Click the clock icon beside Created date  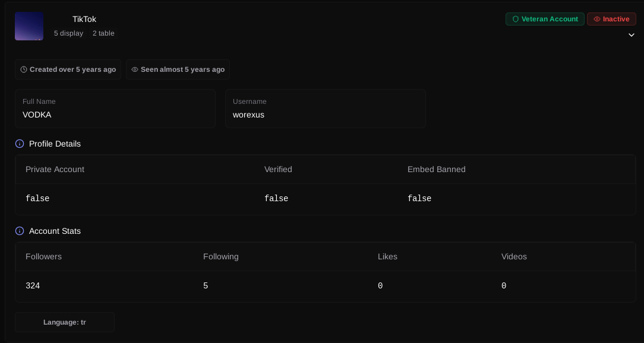24,69
